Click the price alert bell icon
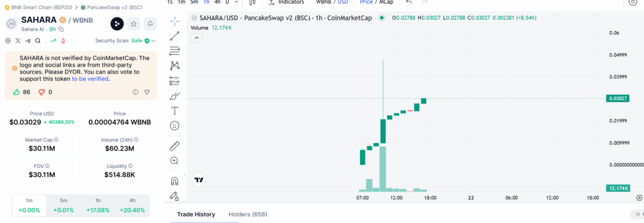 click(x=150, y=24)
